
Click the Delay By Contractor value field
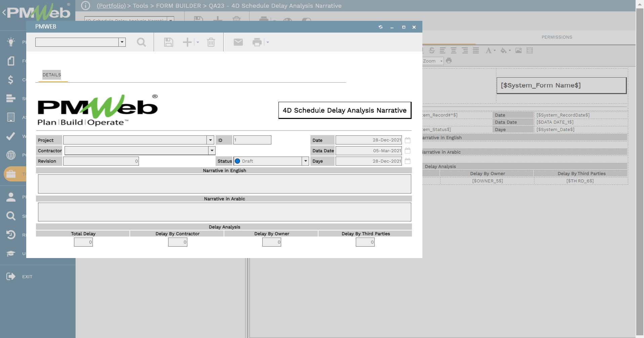178,242
